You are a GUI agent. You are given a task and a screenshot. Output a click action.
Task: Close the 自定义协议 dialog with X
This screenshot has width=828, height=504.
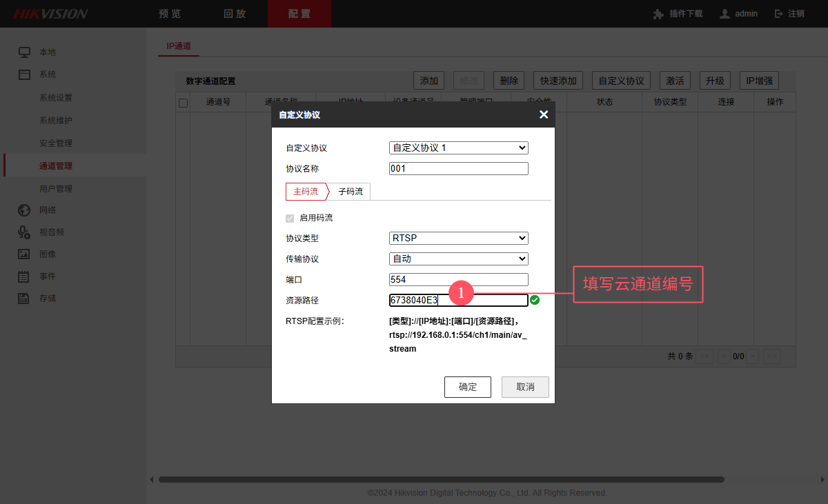(x=544, y=114)
